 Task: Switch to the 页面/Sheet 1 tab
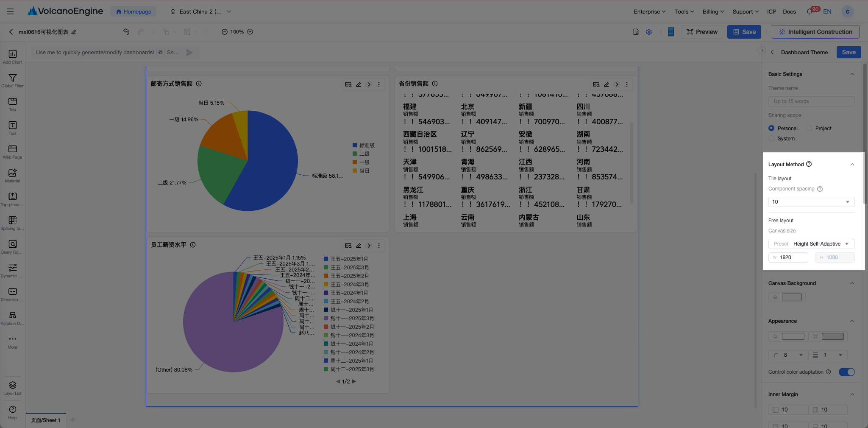point(46,420)
